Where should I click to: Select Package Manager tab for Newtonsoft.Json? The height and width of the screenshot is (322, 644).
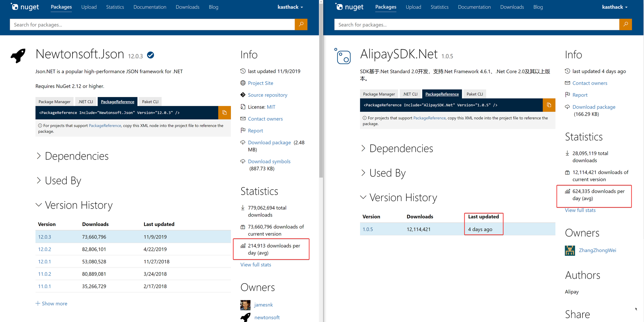54,102
